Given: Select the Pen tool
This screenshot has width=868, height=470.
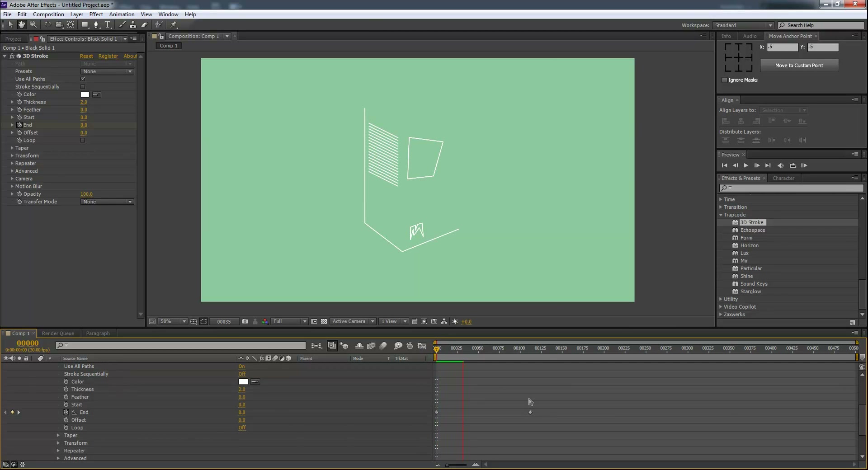Looking at the screenshot, I should 96,25.
